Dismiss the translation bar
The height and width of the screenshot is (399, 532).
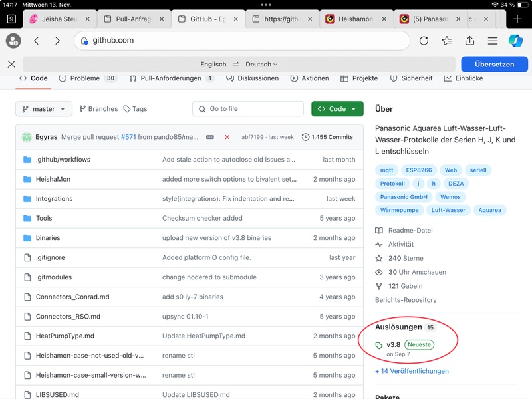[11, 64]
